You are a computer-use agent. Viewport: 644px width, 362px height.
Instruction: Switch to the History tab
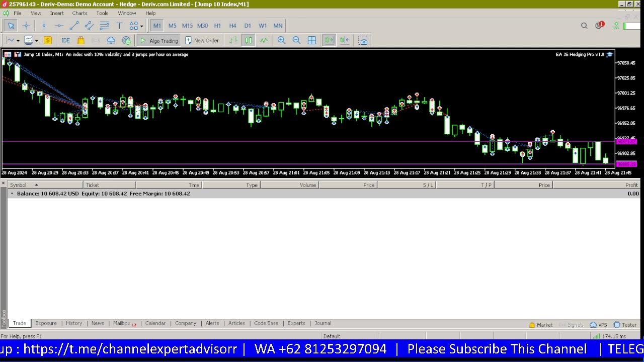click(74, 323)
